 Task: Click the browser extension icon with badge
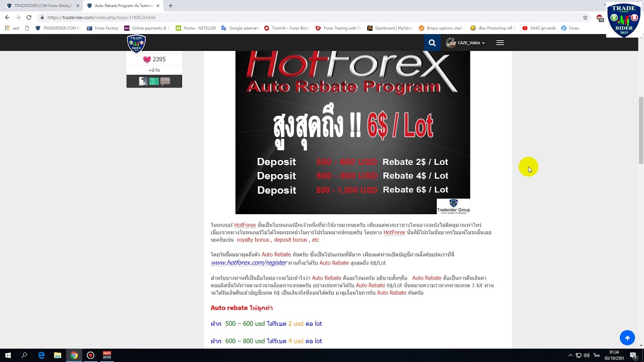click(600, 18)
